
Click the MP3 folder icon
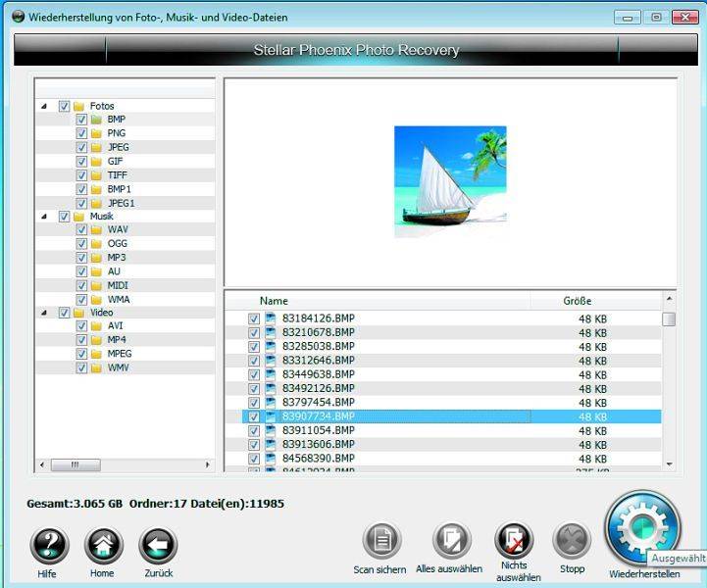click(x=96, y=258)
